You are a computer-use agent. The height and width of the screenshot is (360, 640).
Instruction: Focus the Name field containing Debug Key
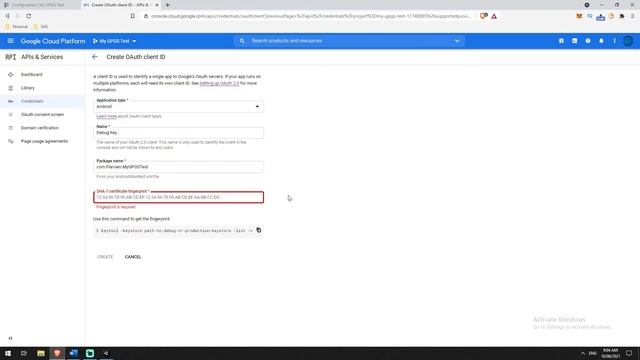coord(178,132)
